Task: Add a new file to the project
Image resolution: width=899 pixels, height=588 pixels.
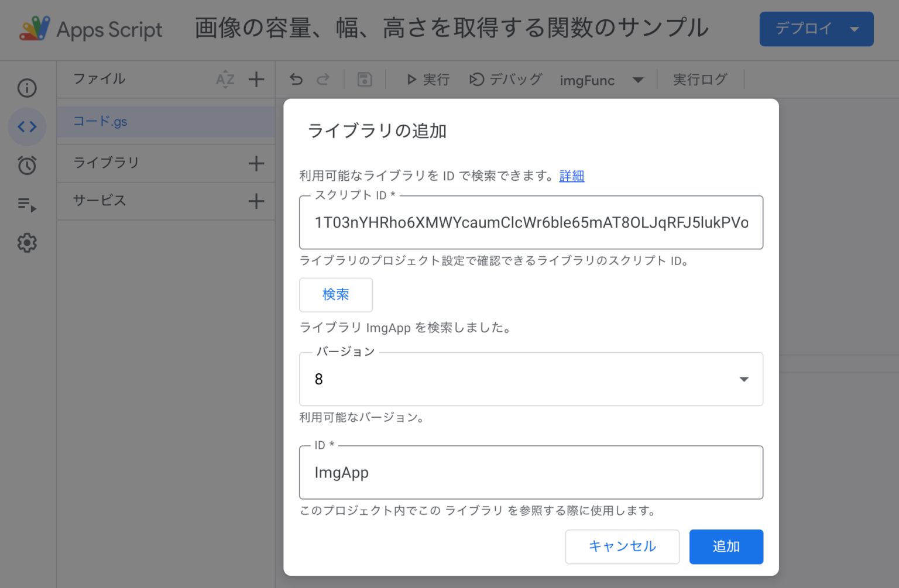Action: pyautogui.click(x=256, y=79)
